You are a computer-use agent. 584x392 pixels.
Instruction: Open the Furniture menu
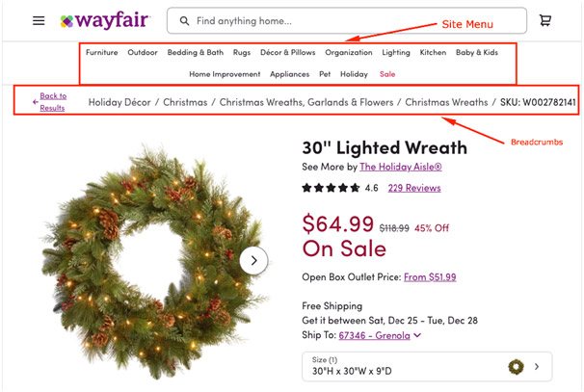(x=101, y=52)
